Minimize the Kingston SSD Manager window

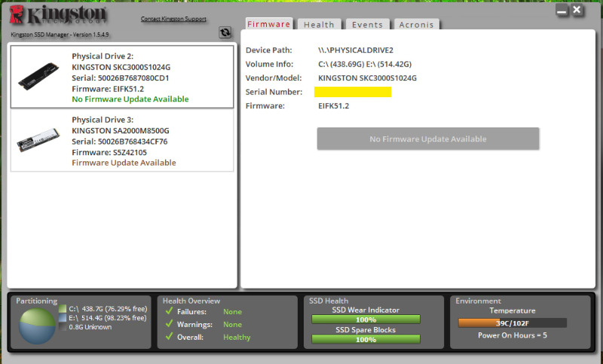point(562,11)
